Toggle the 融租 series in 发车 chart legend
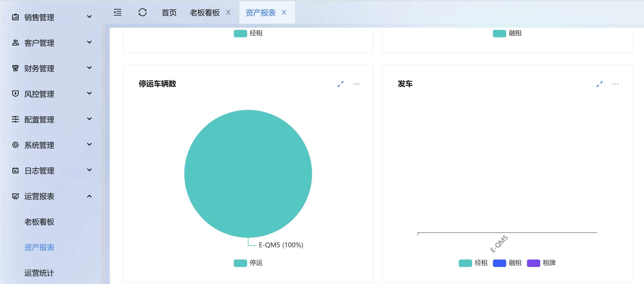The width and height of the screenshot is (644, 284). tap(507, 263)
